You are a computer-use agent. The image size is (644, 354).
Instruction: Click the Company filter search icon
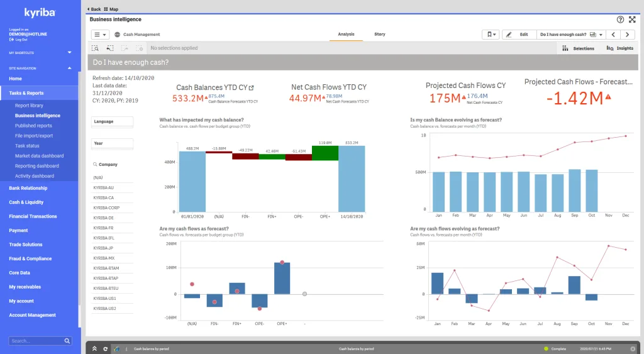click(95, 164)
